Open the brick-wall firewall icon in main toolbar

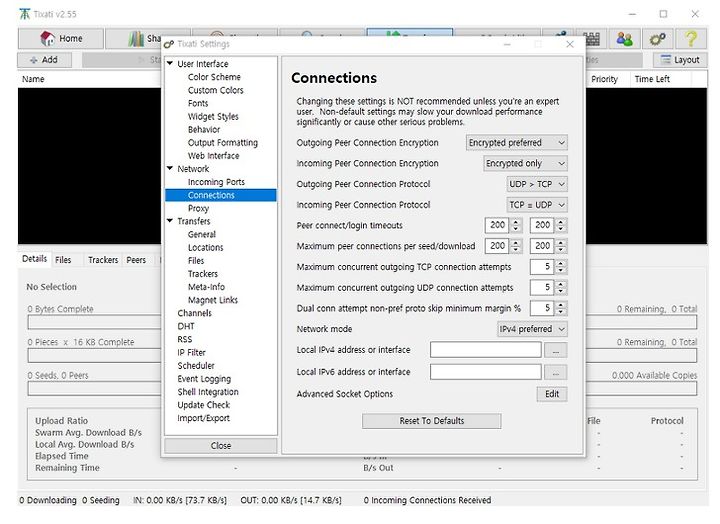click(591, 39)
